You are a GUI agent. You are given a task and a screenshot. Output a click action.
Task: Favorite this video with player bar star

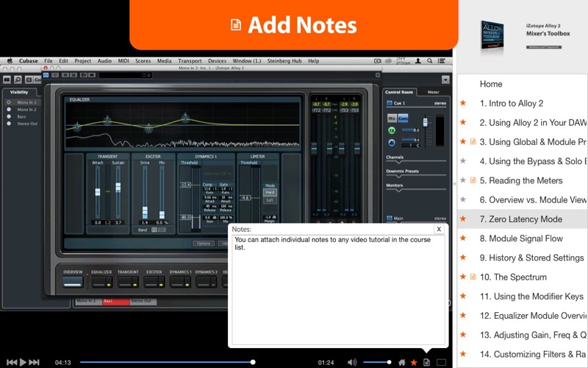[x=414, y=362]
